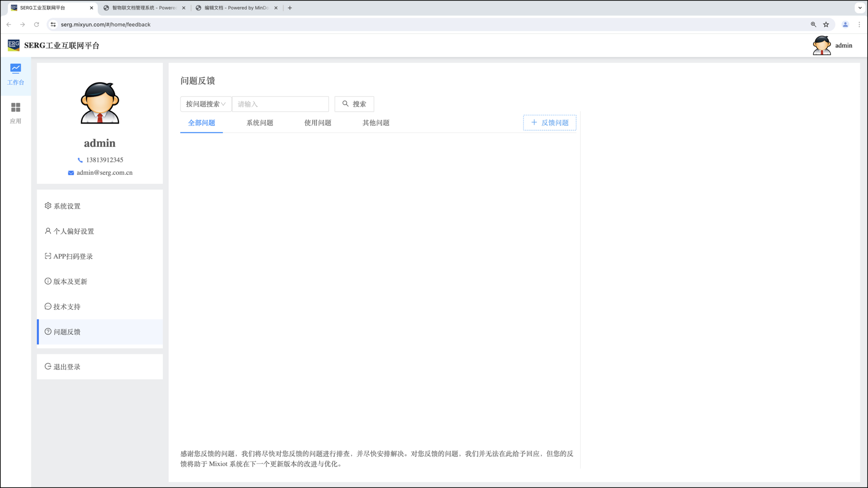Screen dimensions: 868x488
Task: Reload the page using browser refresh
Action: click(37, 24)
